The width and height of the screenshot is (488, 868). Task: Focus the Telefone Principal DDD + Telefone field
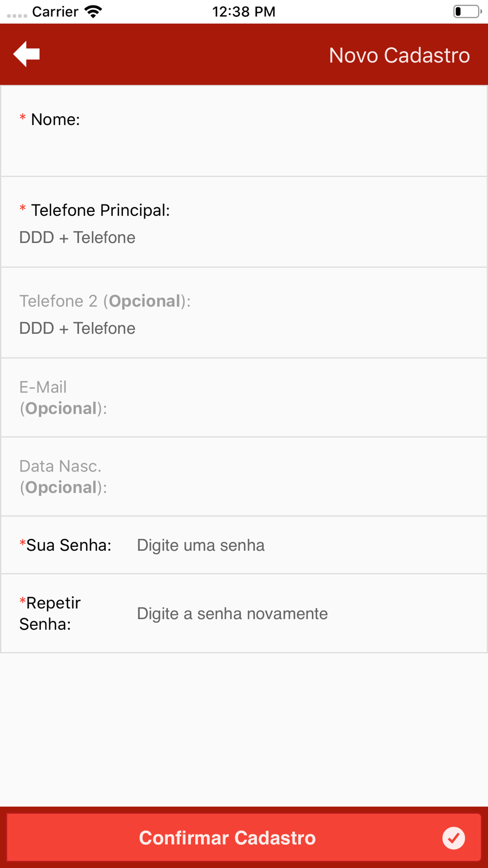[244, 238]
